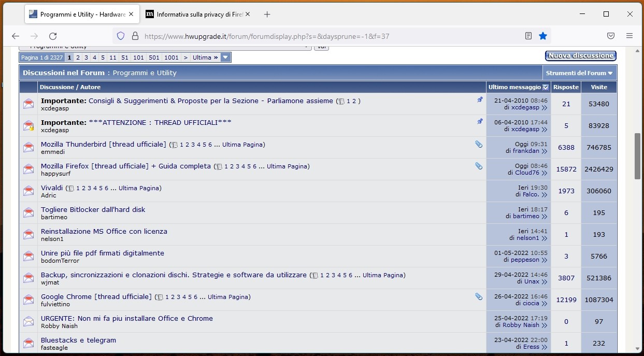Open the Pocket save icon
Viewport: 644px width, 356px height.
tap(611, 36)
